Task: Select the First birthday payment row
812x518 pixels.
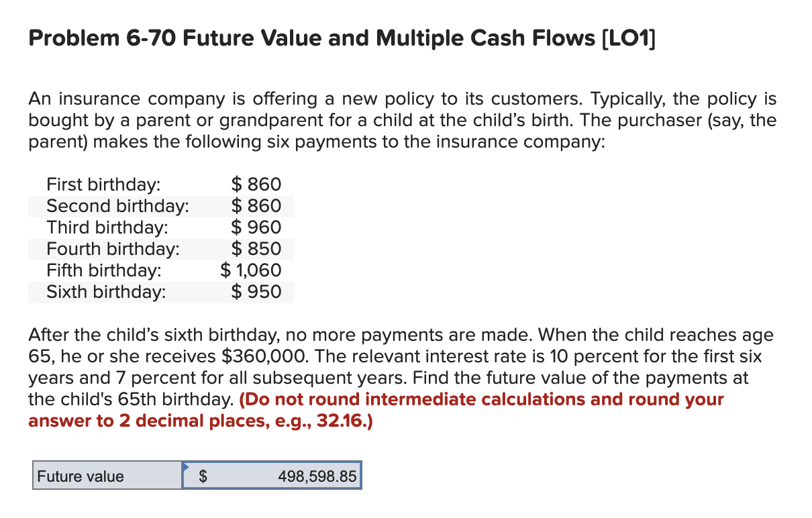Action: [161, 185]
